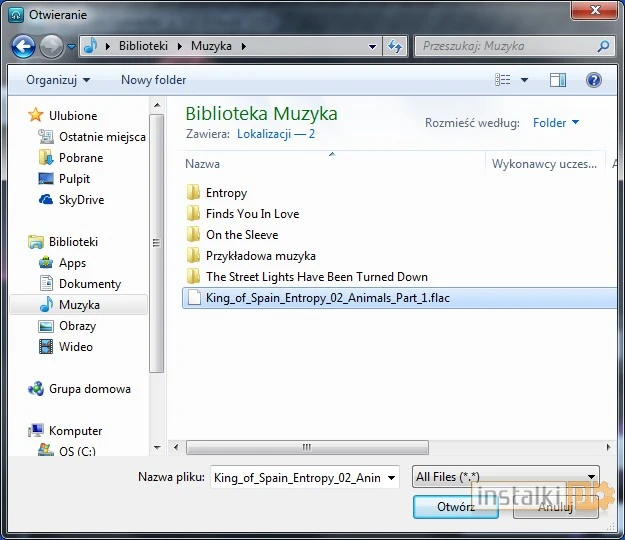
Task: Open the help question mark icon
Action: (593, 80)
